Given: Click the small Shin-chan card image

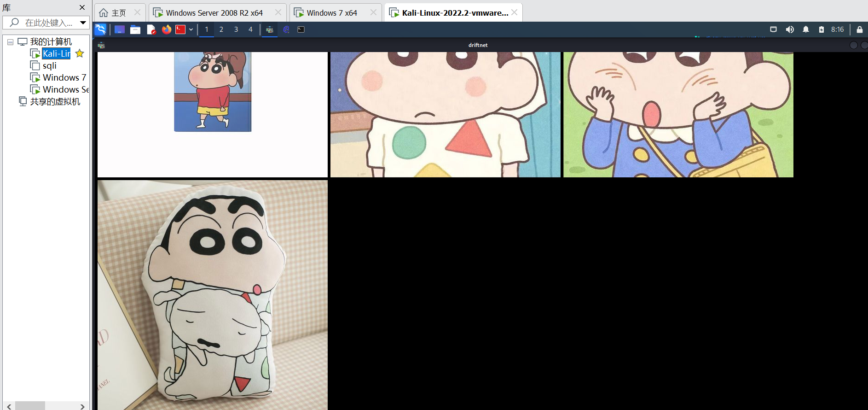Looking at the screenshot, I should coord(213,115).
